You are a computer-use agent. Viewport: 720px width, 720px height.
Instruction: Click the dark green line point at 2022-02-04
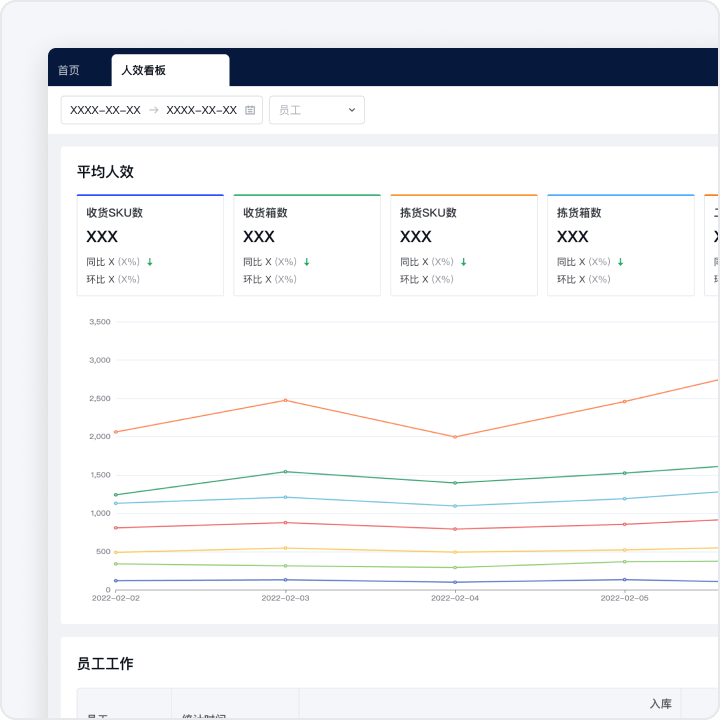pyautogui.click(x=455, y=483)
